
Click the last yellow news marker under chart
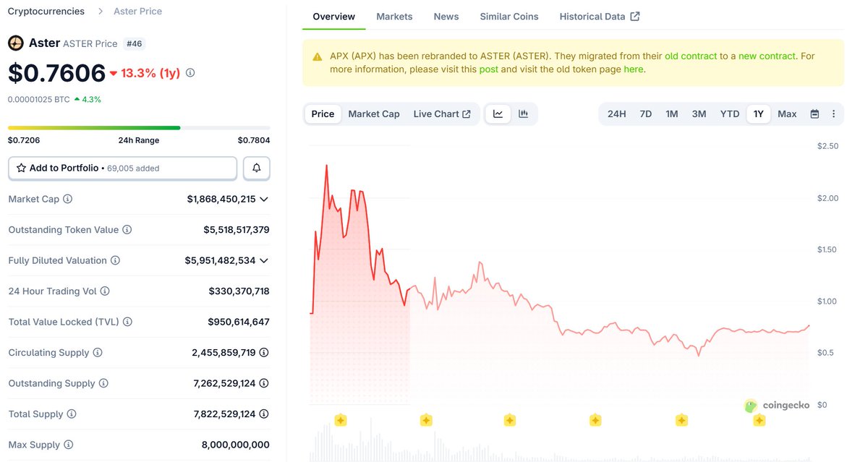(x=759, y=420)
